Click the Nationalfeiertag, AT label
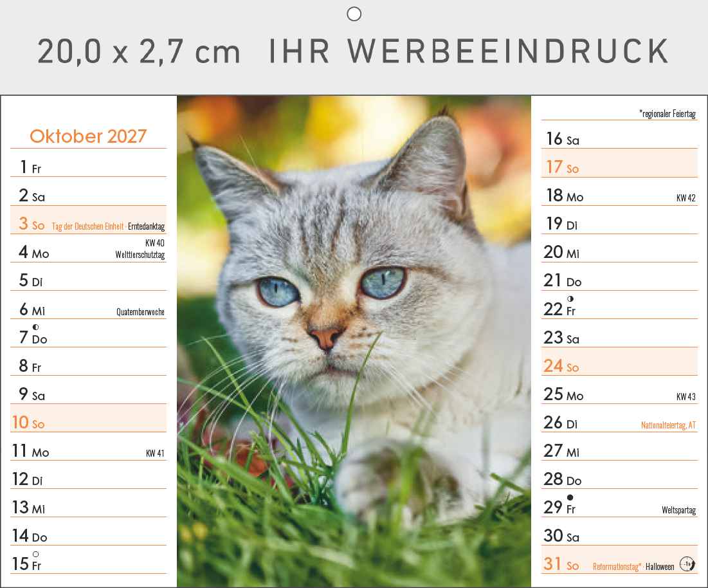This screenshot has width=708, height=588. 668,425
